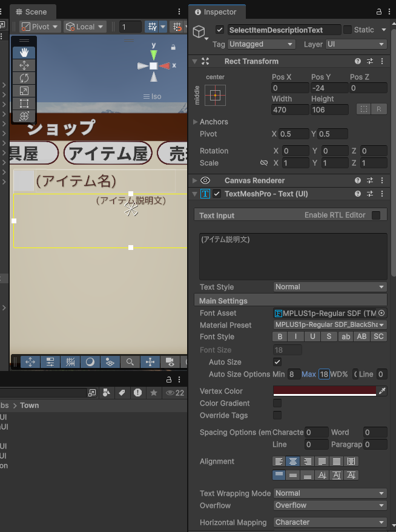Expand the Anchors foldout

(196, 122)
